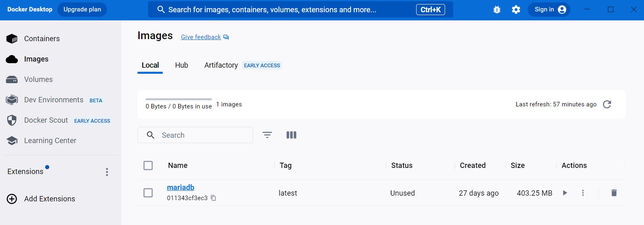Click the images Search field
This screenshot has width=644, height=225.
195,135
